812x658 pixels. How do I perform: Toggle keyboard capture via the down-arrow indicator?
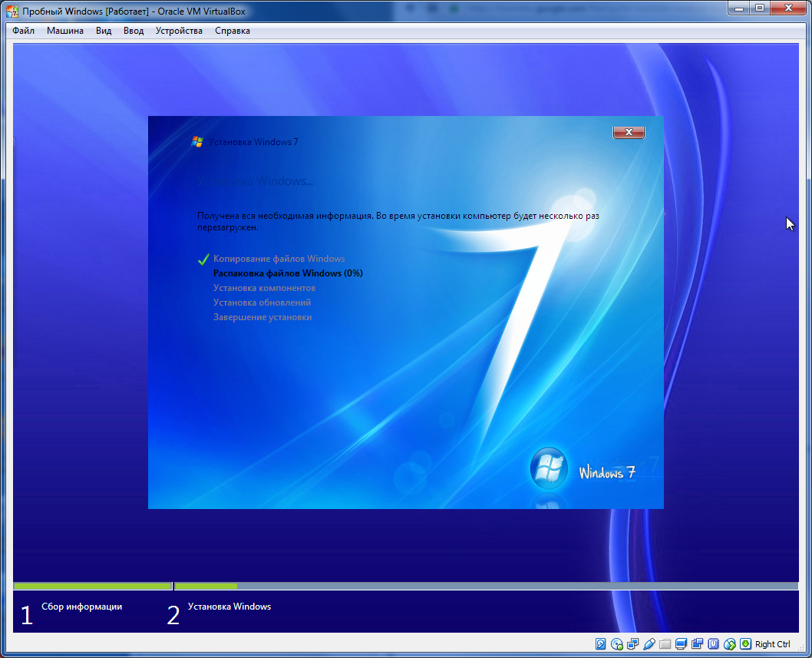[746, 643]
